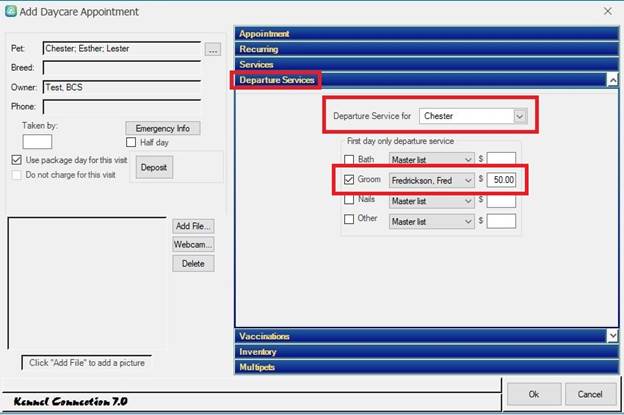
Task: Expand the Appointment section
Action: [x=427, y=34]
